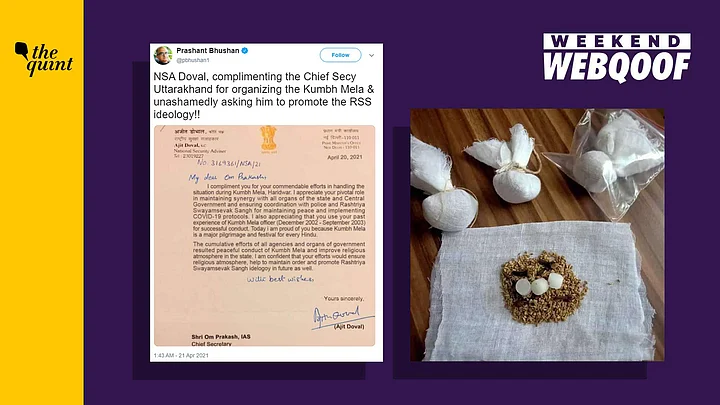Click the black speech-bubble mark above 'the quint'
720x405 pixels.
coord(21,50)
